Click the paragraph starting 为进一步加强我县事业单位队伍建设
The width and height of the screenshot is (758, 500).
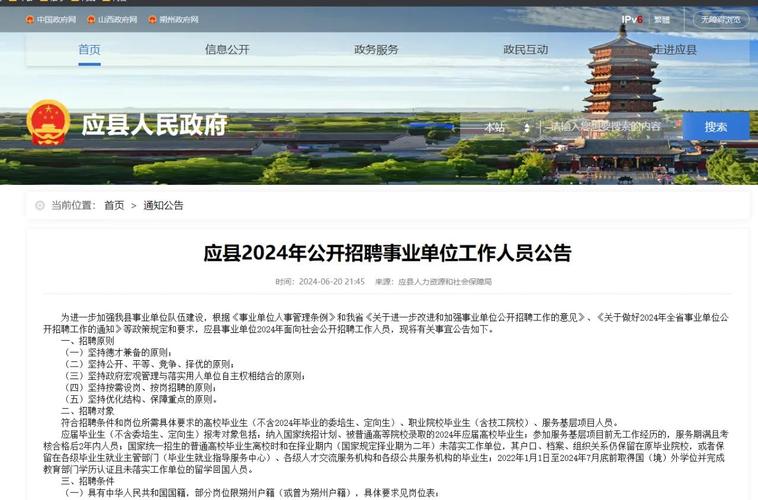[385, 324]
